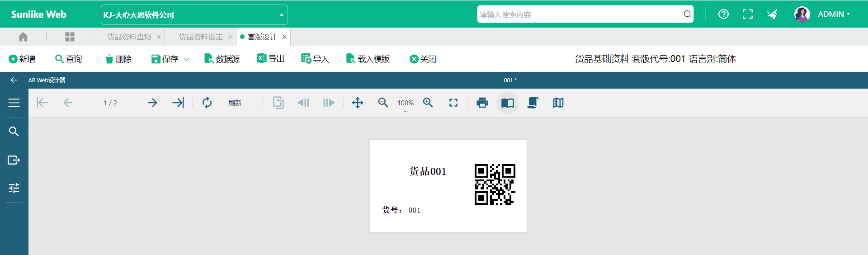The image size is (868, 255).
Task: Step forward in report history
Action: point(329,103)
